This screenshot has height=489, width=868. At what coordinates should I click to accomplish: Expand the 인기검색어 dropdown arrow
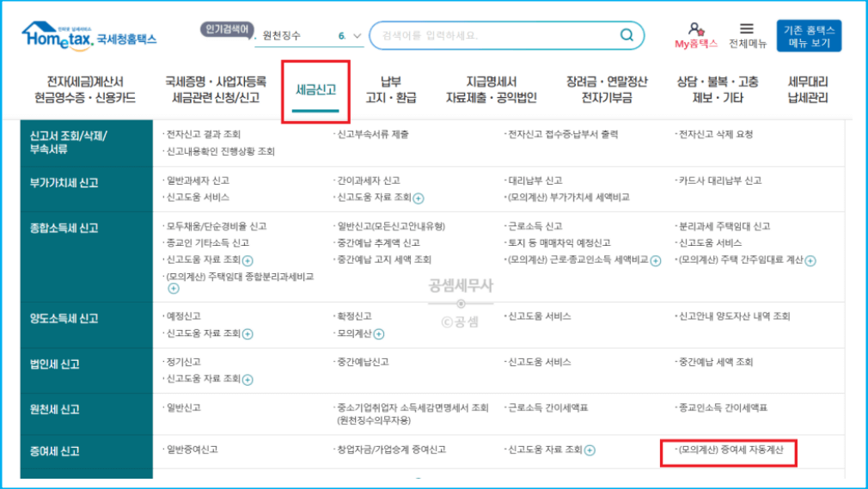tap(357, 36)
